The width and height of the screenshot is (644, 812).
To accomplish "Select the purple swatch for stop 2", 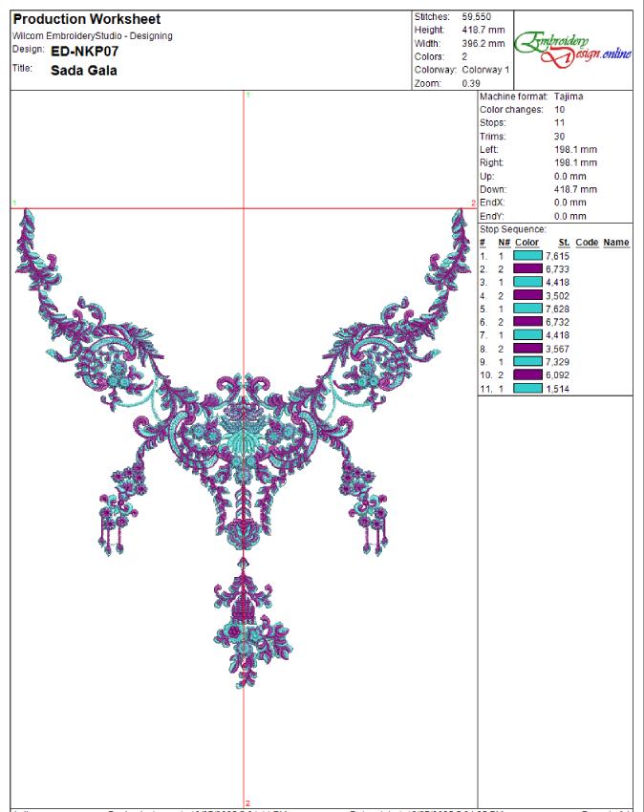I will click(527, 269).
